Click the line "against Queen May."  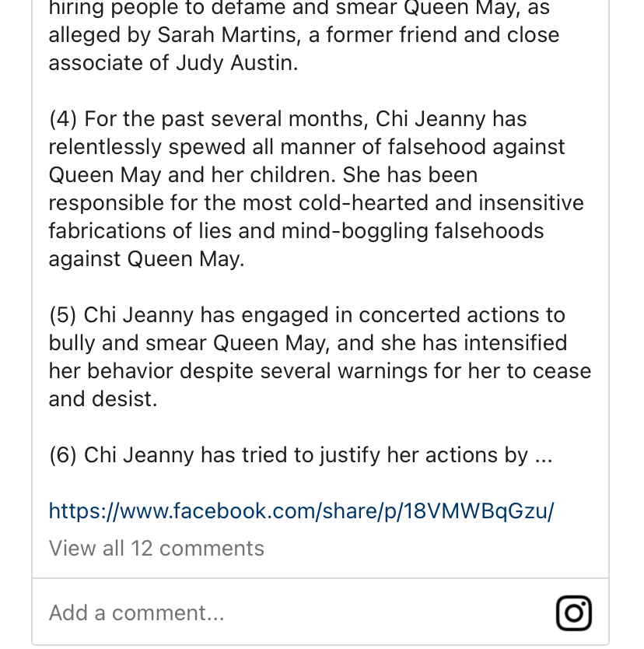(146, 259)
